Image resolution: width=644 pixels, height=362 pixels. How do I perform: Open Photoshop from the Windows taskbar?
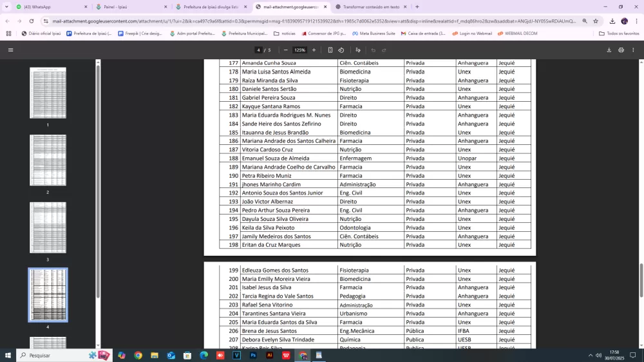(253, 355)
